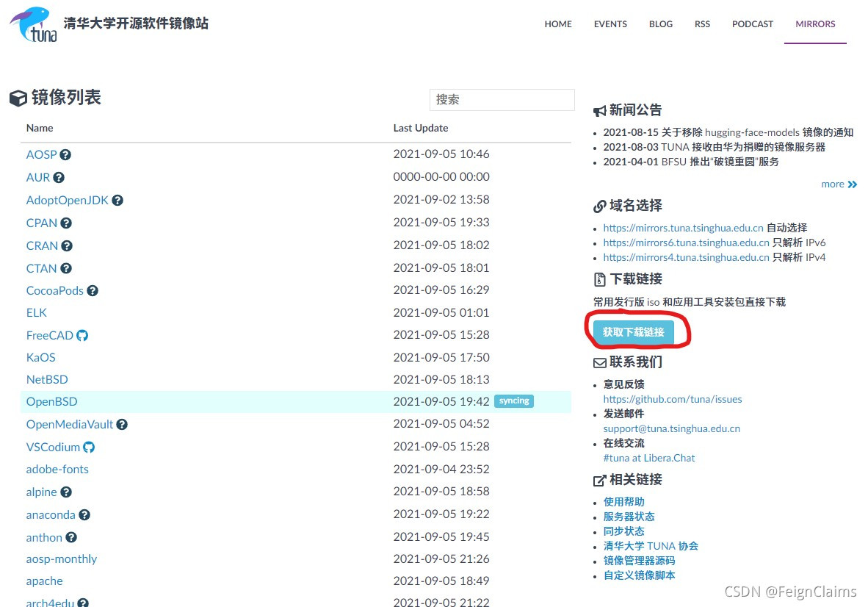
Task: Click GitHub icon beside FreeCAD
Action: point(82,336)
